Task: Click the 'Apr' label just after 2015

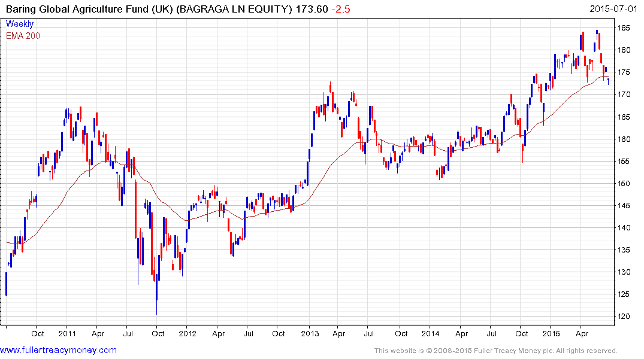Action: click(582, 333)
